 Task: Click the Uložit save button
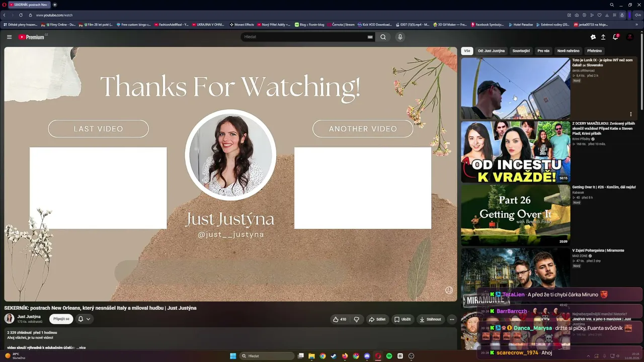(x=403, y=319)
